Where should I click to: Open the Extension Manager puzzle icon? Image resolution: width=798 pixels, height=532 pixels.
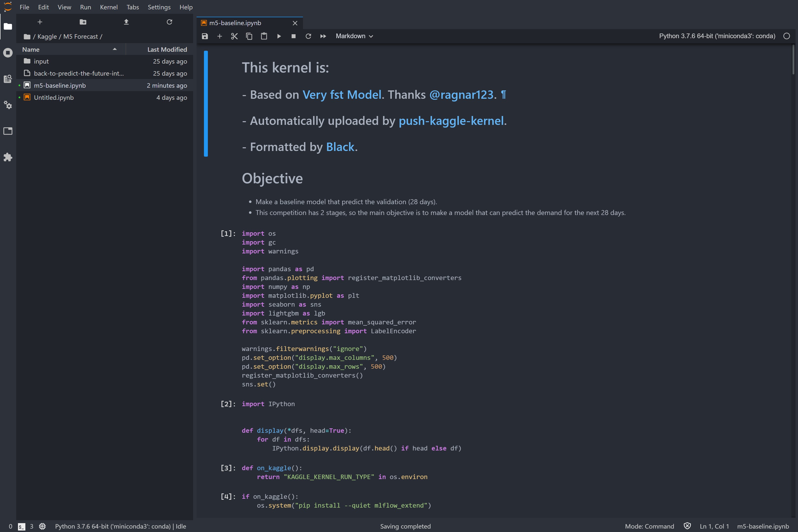click(8, 157)
